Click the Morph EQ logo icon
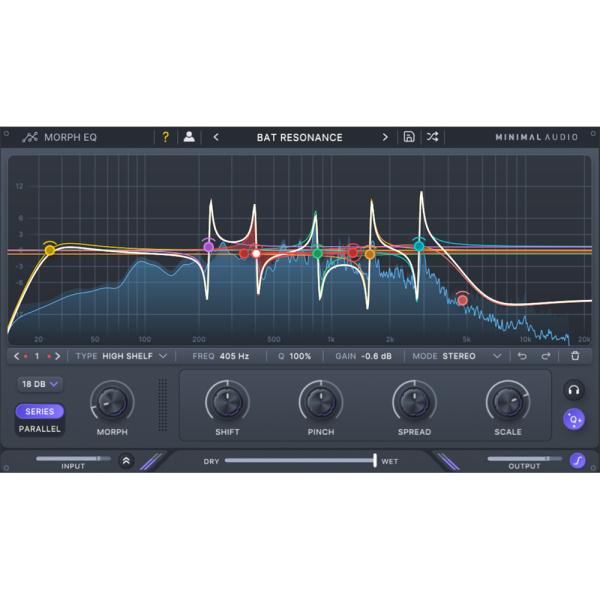The height and width of the screenshot is (600, 600). [30, 137]
